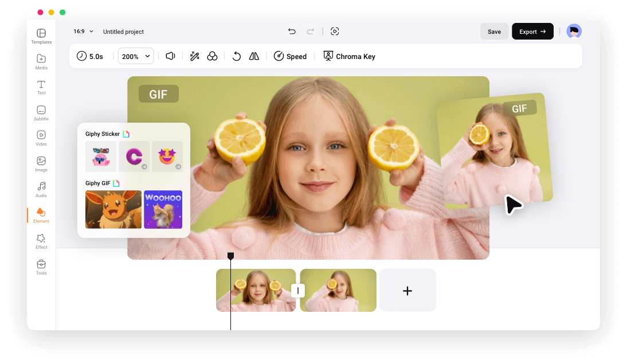Click the Giphy Sticker heading
The image size is (627, 364).
point(103,134)
